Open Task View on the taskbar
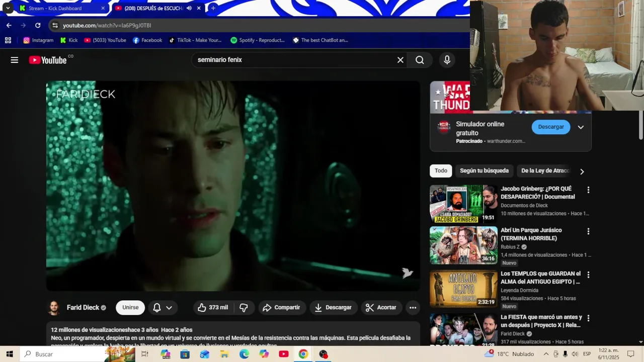 (x=145, y=354)
